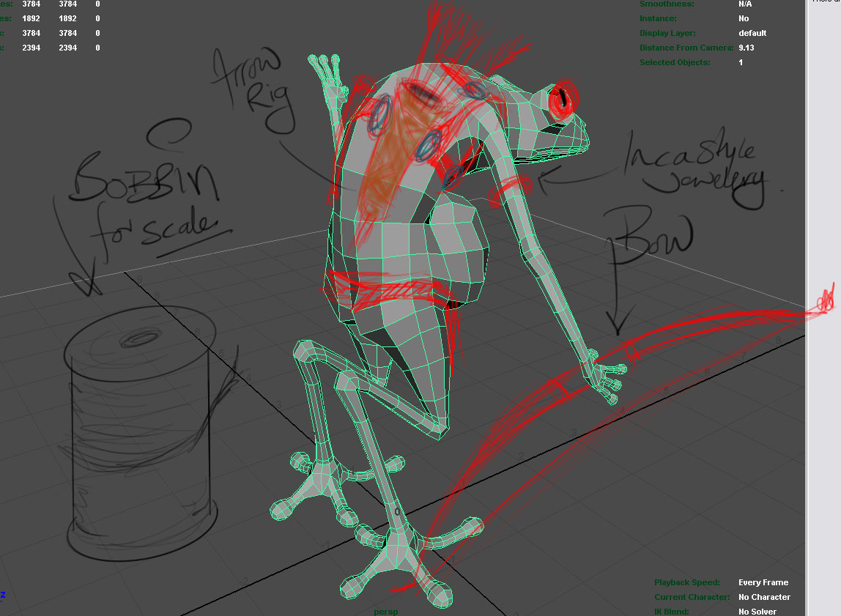This screenshot has height=616, width=841.
Task: Click the Selected Objects value 1
Action: click(x=741, y=62)
